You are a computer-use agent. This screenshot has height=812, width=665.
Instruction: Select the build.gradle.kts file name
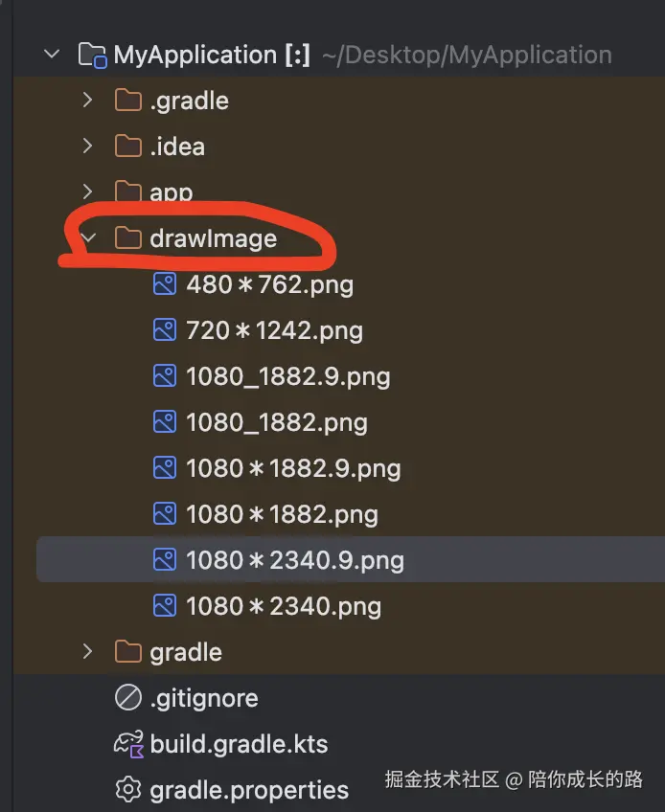[239, 744]
